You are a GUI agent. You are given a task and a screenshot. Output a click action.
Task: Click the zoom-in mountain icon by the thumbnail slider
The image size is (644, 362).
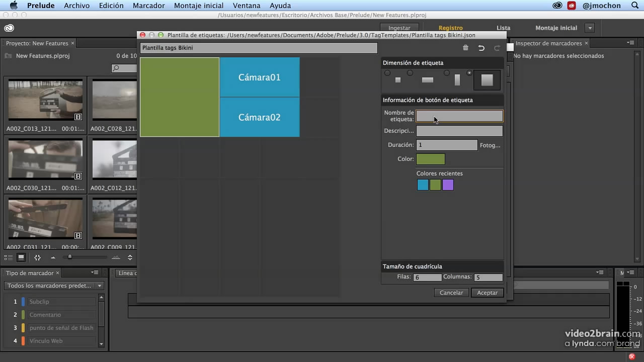point(116,257)
